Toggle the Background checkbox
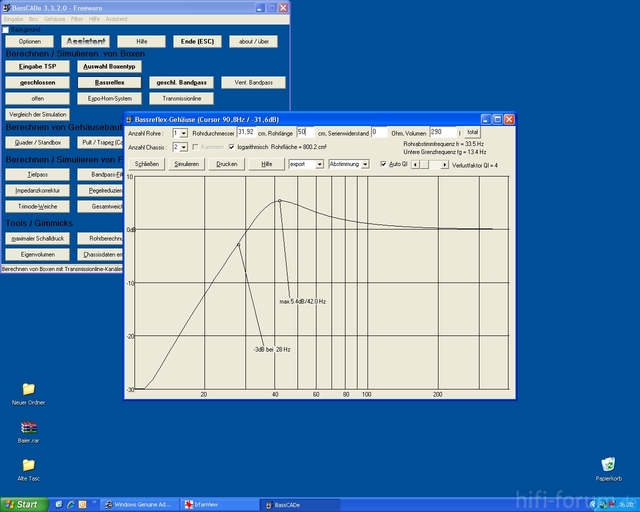 pyautogui.click(x=5, y=29)
